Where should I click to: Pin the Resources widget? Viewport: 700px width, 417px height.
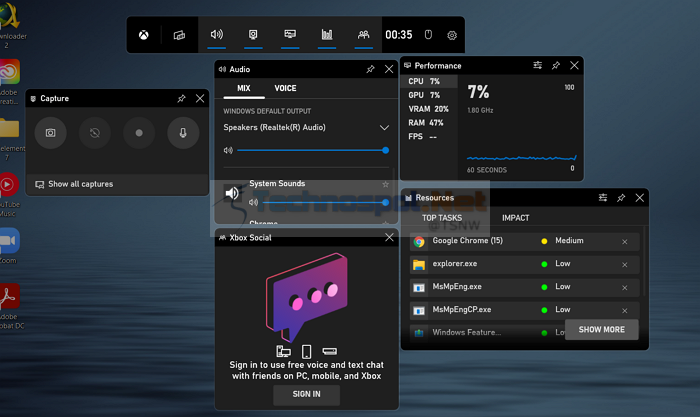[621, 198]
